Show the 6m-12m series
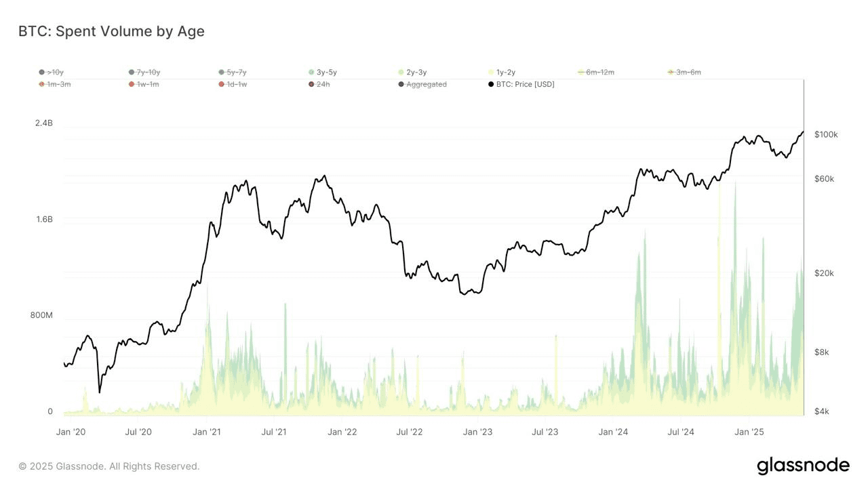Image resolution: width=868 pixels, height=488 pixels. click(x=596, y=72)
